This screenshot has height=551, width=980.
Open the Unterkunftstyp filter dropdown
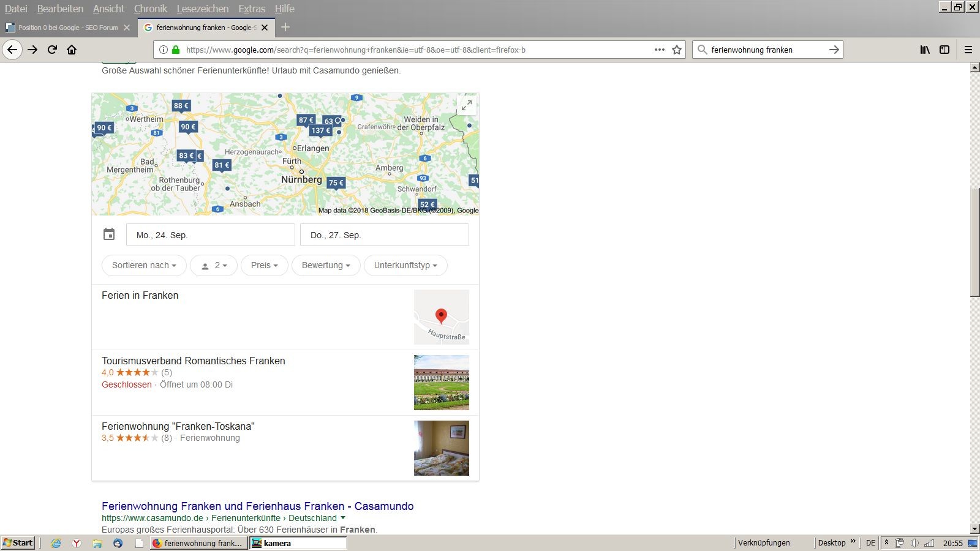click(x=405, y=265)
